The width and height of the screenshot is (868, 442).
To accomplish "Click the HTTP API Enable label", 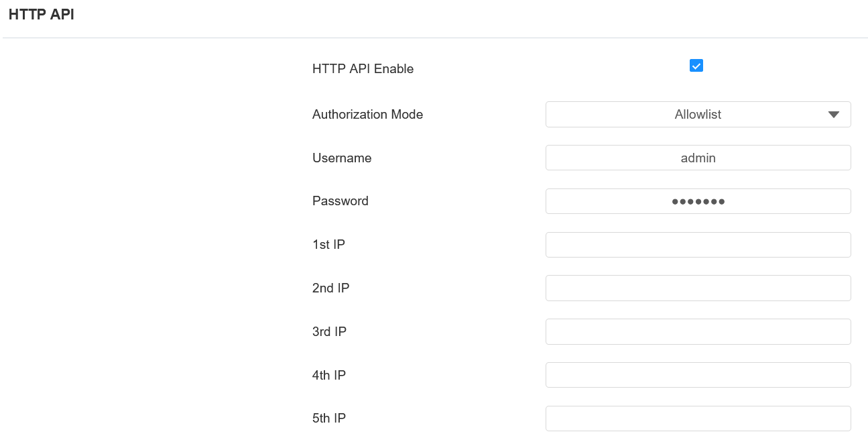I will [x=363, y=68].
